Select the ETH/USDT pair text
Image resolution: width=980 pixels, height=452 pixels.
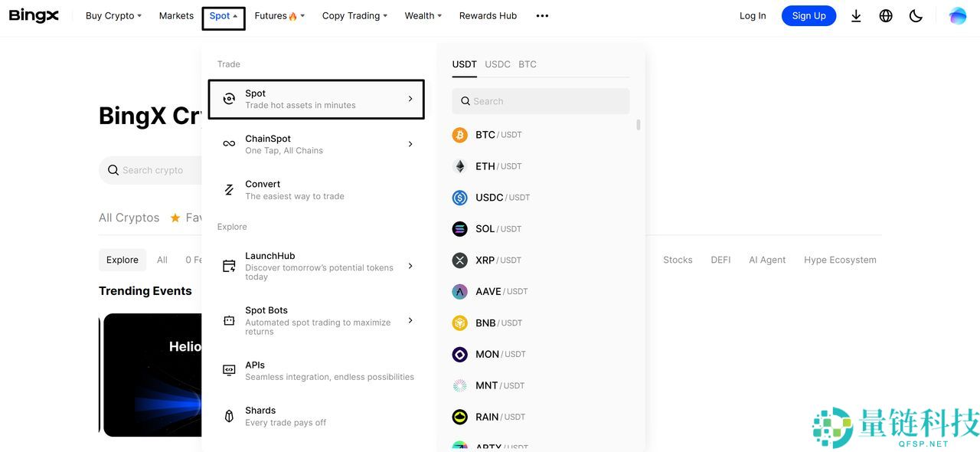[x=498, y=166]
